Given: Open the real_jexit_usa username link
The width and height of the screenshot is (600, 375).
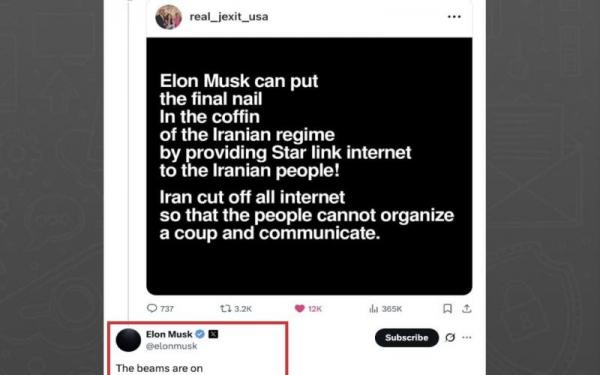Looking at the screenshot, I should [x=229, y=17].
